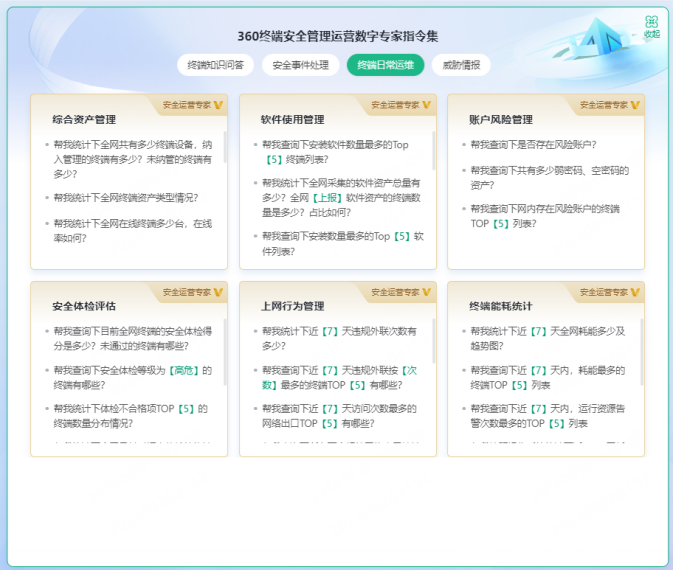The height and width of the screenshot is (571, 673).
Task: Click the 全网耗能多少及趋势图 prompt
Action: tap(547, 337)
